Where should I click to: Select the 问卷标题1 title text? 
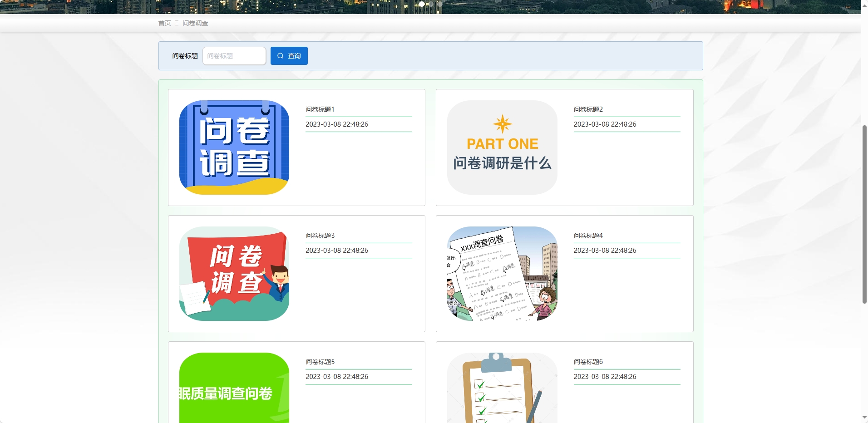pos(320,109)
